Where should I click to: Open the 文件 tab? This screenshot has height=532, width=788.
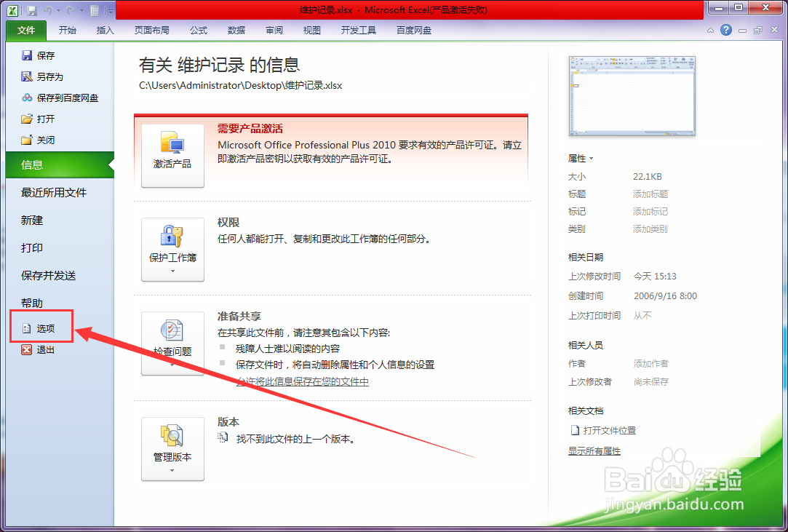[x=26, y=30]
